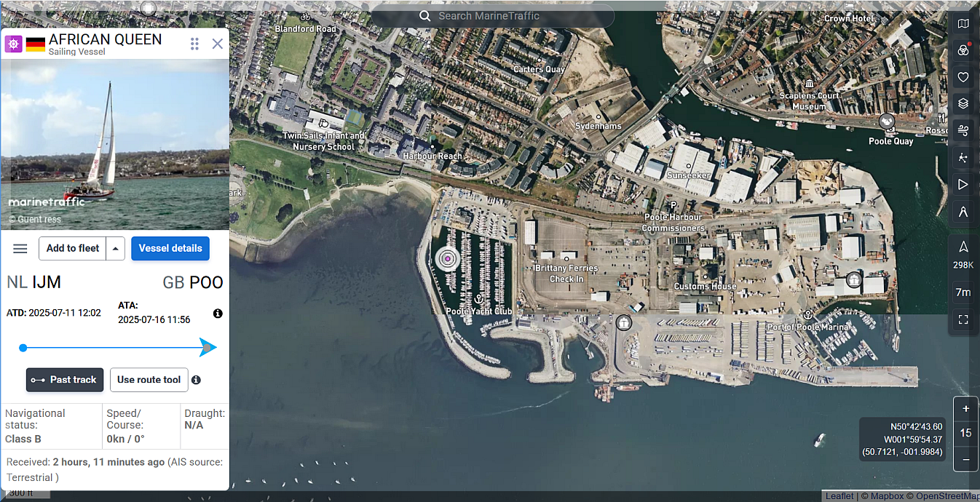The image size is (980, 502).
Task: Open the hamburger menu in vessel panel
Action: coord(20,249)
